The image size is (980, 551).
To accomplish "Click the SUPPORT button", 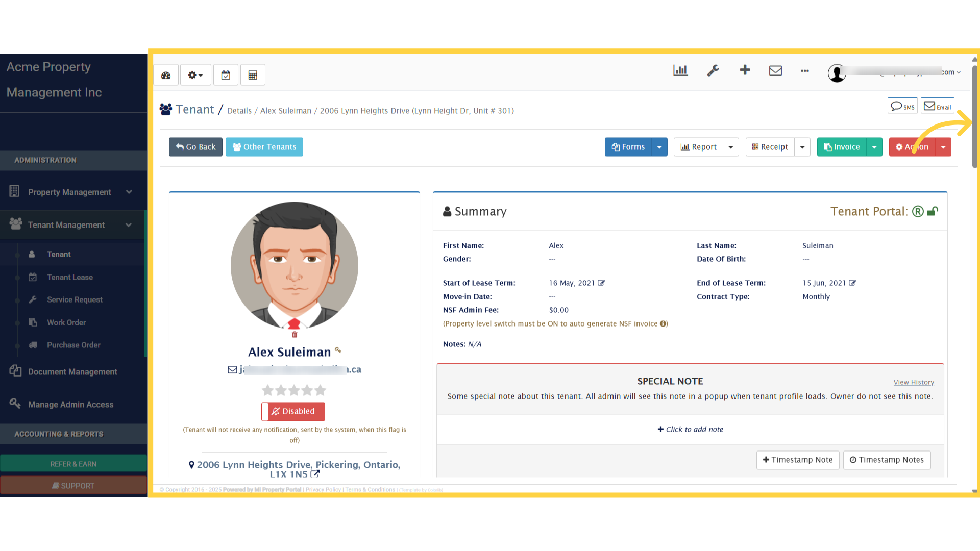I will [x=73, y=486].
